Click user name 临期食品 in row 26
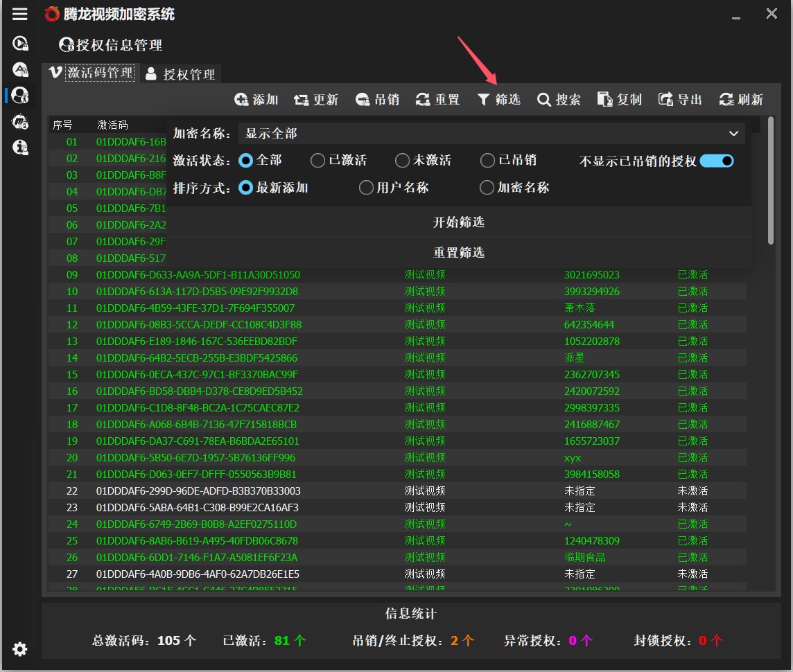 [585, 557]
